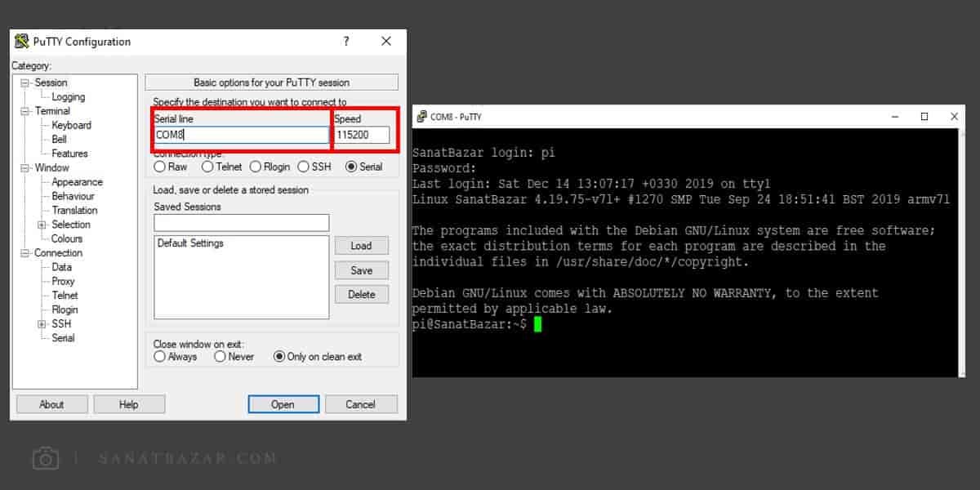980x490 pixels.
Task: Click the Cancel button
Action: [361, 404]
